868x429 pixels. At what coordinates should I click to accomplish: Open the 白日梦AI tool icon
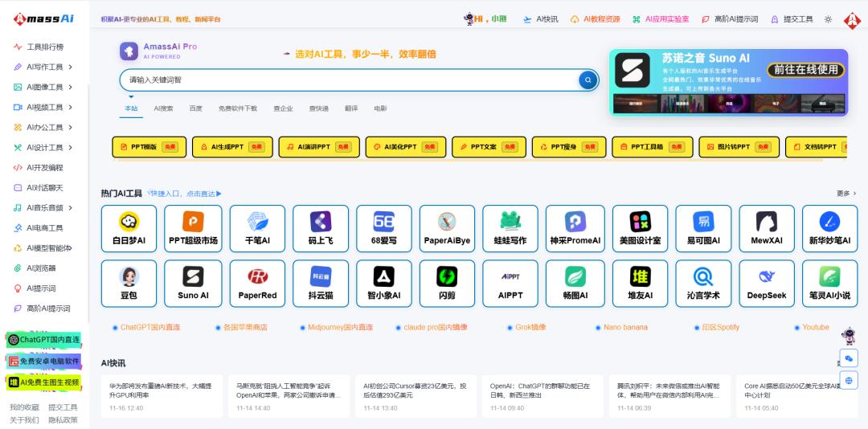[x=129, y=222]
